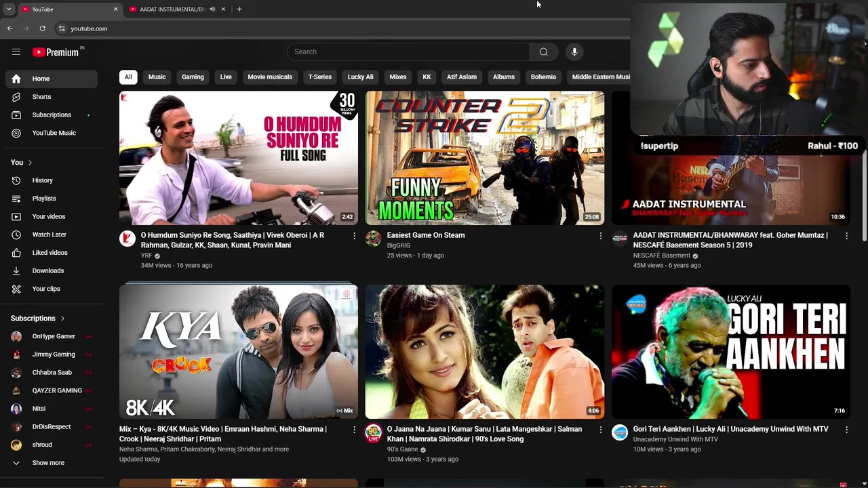
Task: Open Downloads in sidebar
Action: (52, 270)
